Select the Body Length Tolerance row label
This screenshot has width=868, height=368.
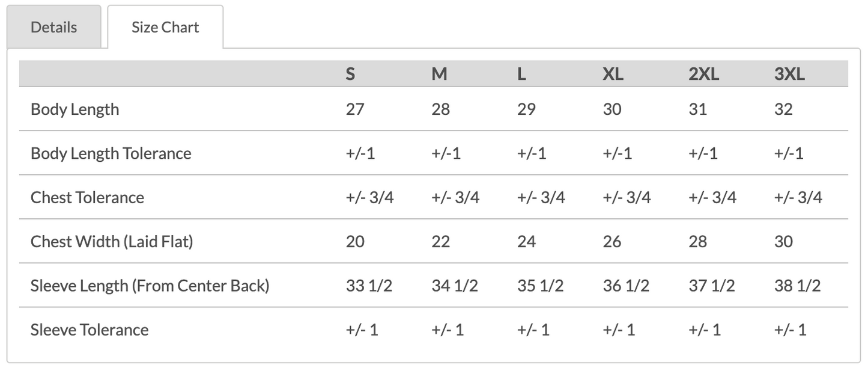pos(111,153)
